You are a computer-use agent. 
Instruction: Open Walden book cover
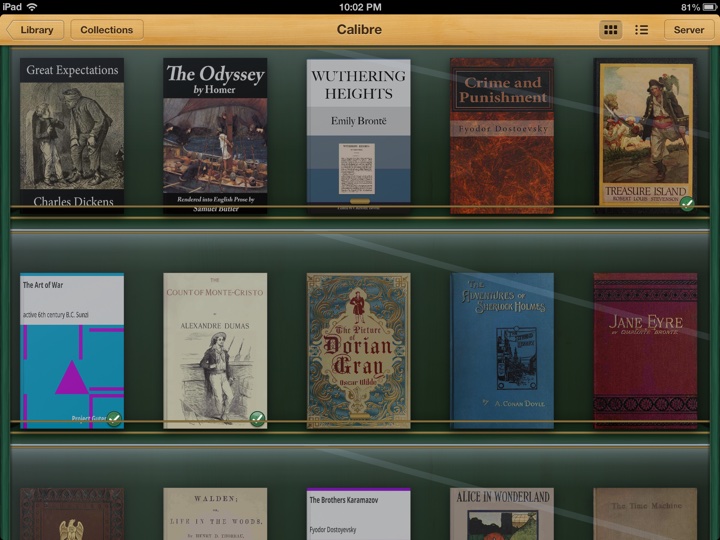(215, 514)
